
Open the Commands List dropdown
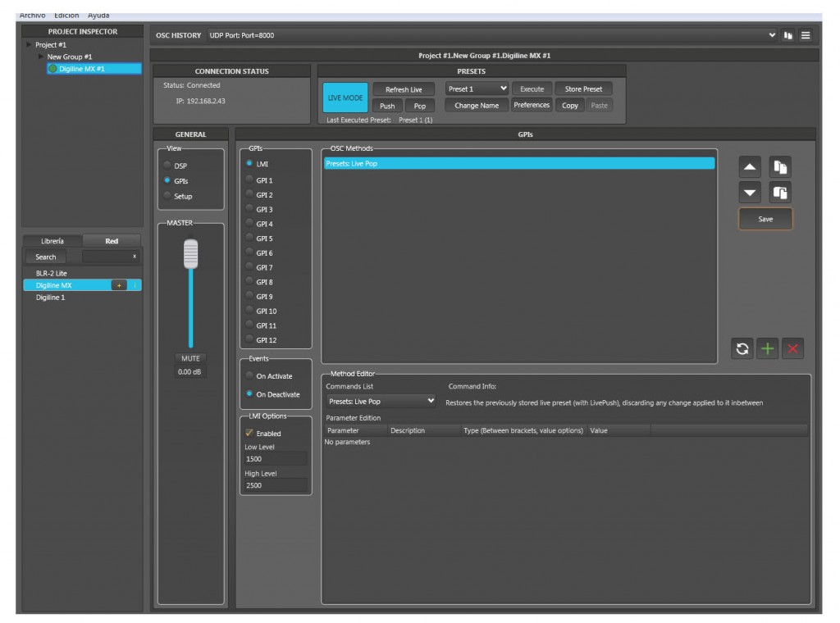[x=381, y=402]
